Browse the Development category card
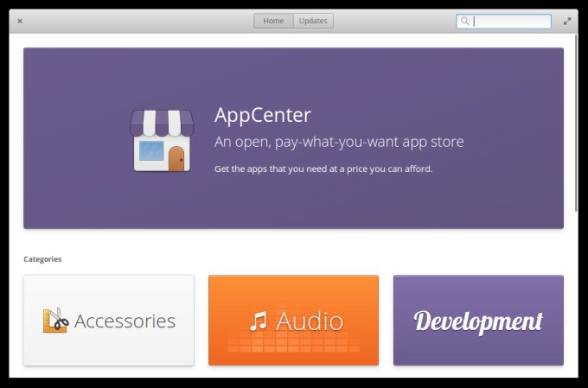This screenshot has height=388, width=588. 478,320
